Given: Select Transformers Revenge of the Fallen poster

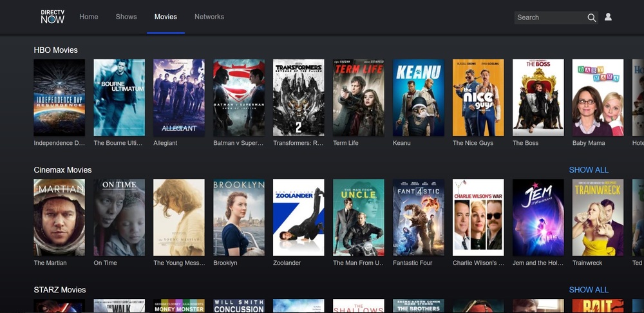Looking at the screenshot, I should click(x=299, y=97).
